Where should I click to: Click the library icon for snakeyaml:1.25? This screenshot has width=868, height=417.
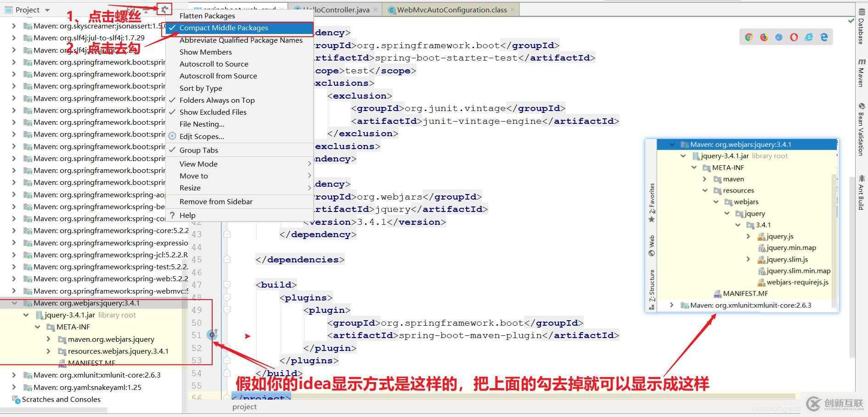pyautogui.click(x=28, y=387)
